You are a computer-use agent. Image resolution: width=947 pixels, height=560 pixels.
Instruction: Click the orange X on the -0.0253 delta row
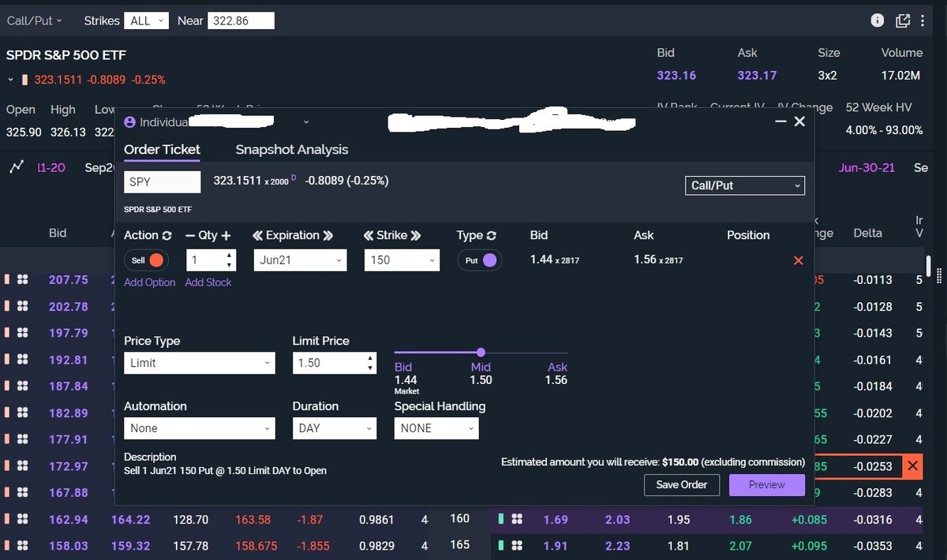pos(913,466)
